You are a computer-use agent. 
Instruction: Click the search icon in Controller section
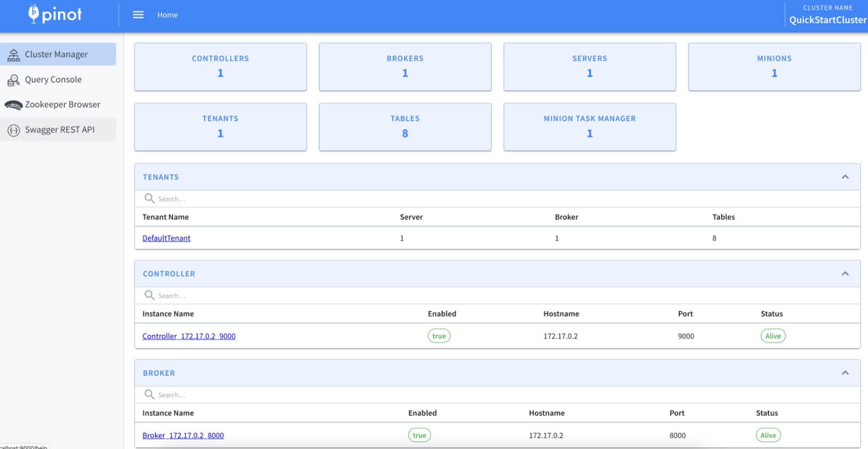(149, 295)
